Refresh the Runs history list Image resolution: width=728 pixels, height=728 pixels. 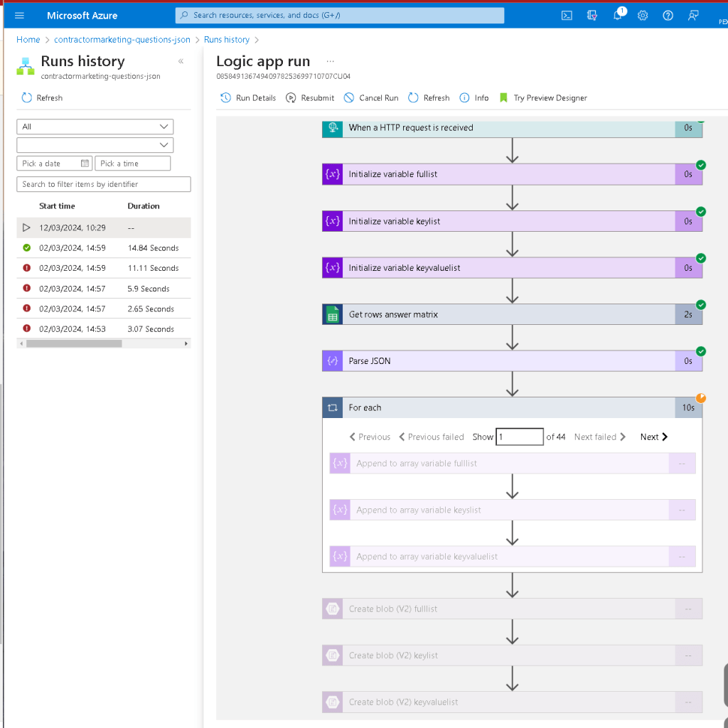coord(42,98)
